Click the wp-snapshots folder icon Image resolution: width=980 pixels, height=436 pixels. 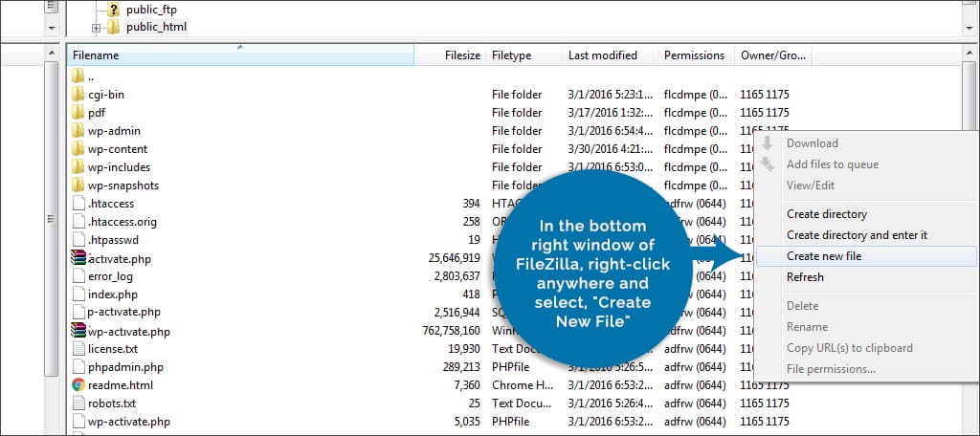78,185
